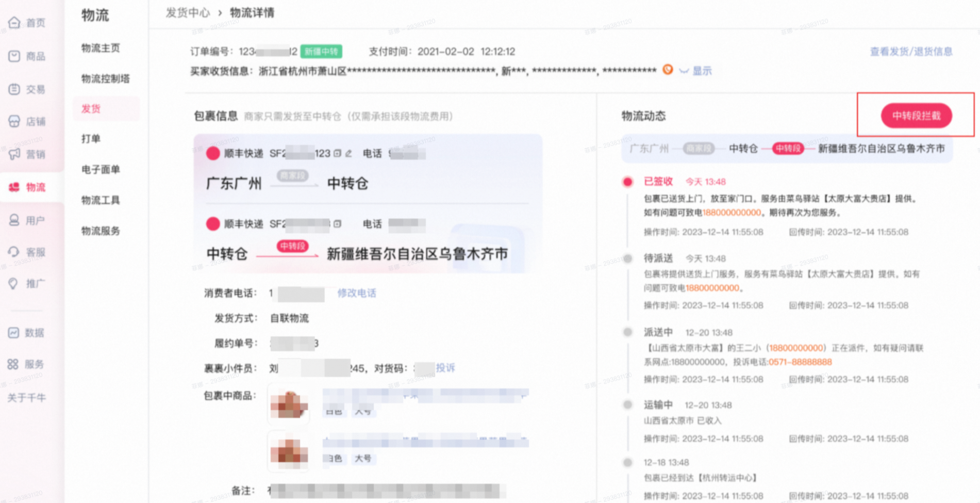The width and height of the screenshot is (980, 503).
Task: Open the 交易 transactions icon
Action: (x=14, y=89)
